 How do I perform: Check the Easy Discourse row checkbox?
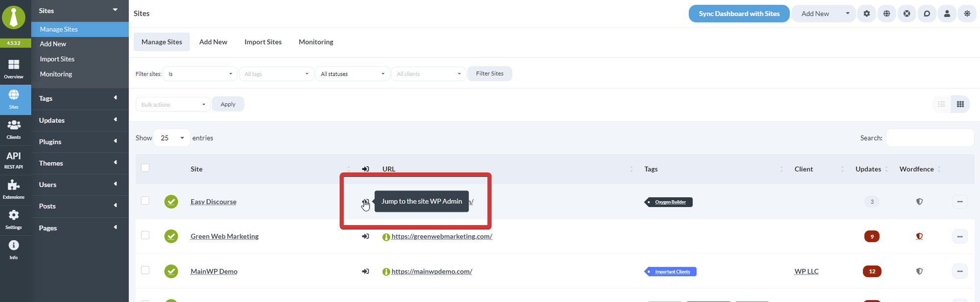coord(145,200)
